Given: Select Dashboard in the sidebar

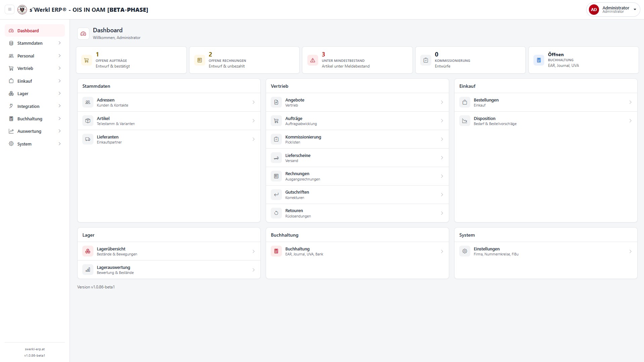Looking at the screenshot, I should (x=35, y=31).
